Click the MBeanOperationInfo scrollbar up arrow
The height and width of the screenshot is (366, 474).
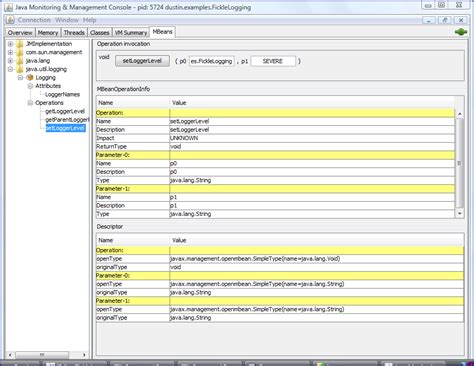(x=460, y=114)
